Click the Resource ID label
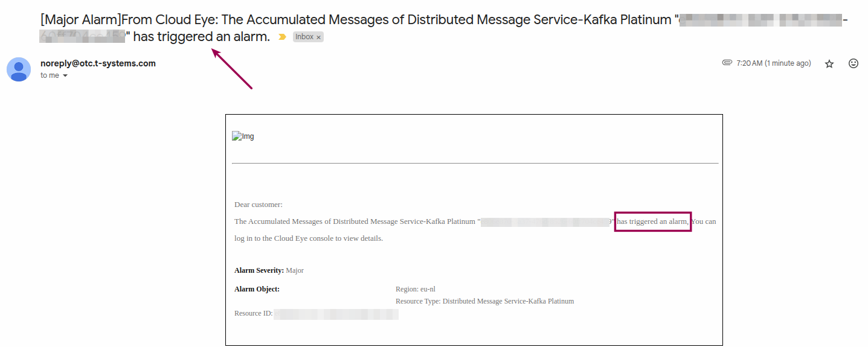Image resolution: width=868 pixels, height=347 pixels. pos(253,314)
